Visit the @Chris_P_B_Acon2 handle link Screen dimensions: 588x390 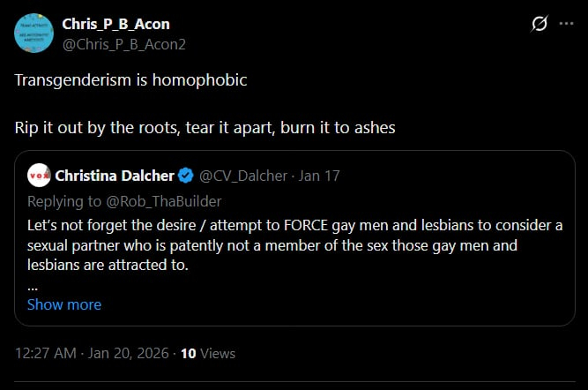point(123,43)
